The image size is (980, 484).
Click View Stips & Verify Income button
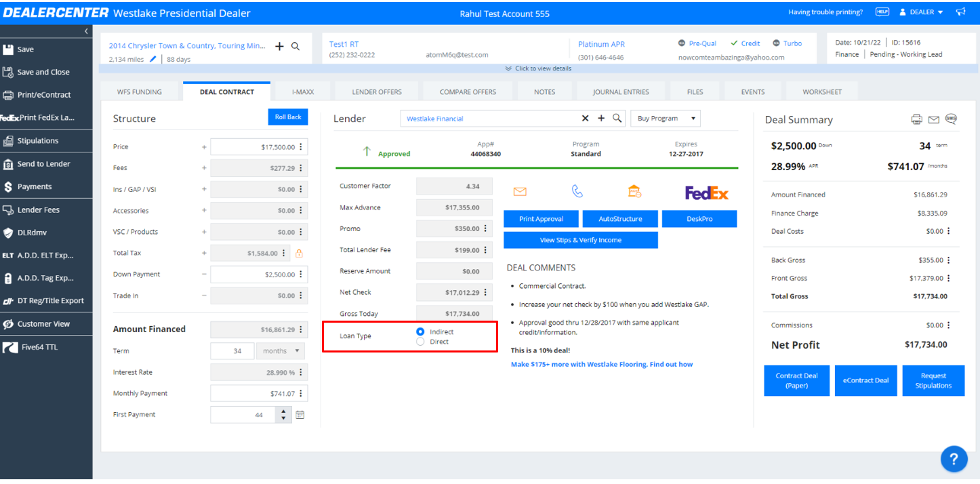tap(581, 240)
